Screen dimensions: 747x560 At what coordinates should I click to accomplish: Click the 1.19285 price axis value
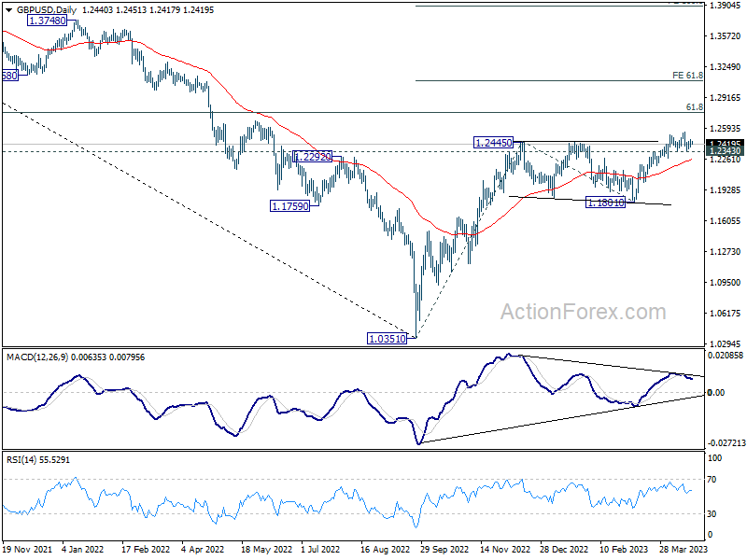pyautogui.click(x=726, y=190)
